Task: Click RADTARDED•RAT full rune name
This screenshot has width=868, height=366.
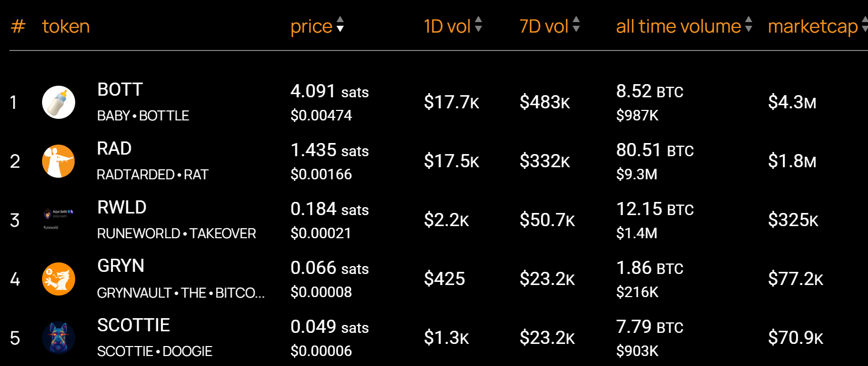Action: 152,175
